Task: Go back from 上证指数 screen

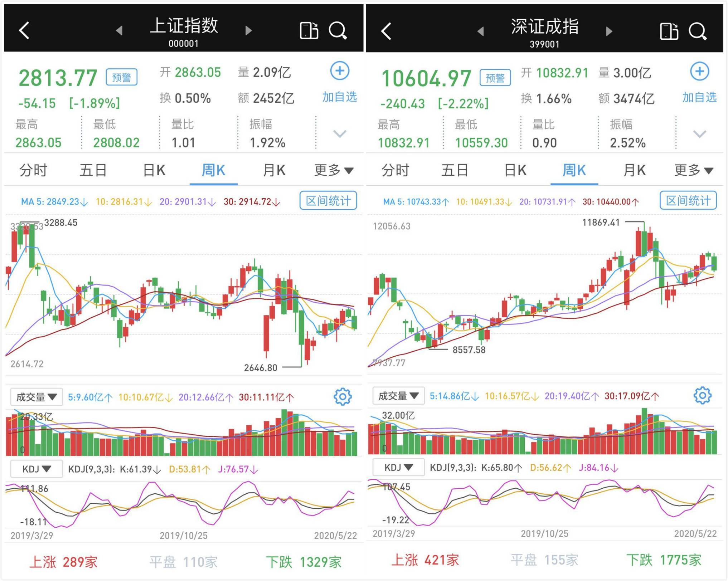Action: pyautogui.click(x=24, y=30)
